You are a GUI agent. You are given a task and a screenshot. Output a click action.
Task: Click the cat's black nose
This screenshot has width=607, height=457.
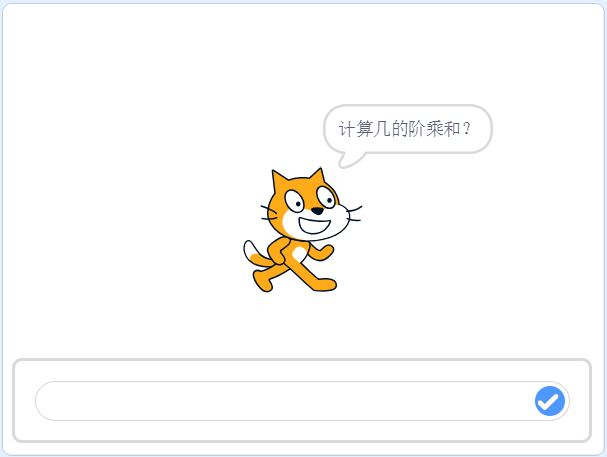[317, 211]
